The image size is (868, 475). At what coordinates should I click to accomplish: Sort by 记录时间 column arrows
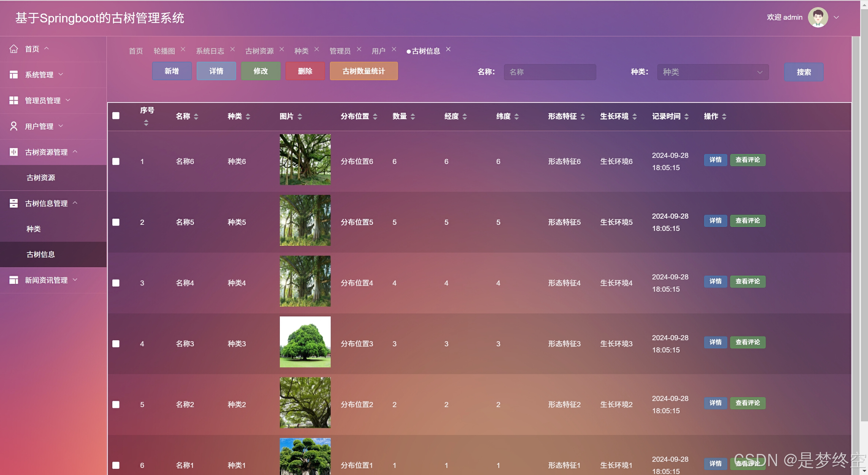[686, 116]
